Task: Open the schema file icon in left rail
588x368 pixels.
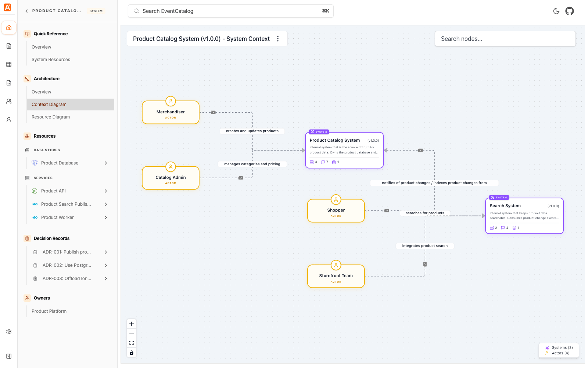Action: coord(9,83)
